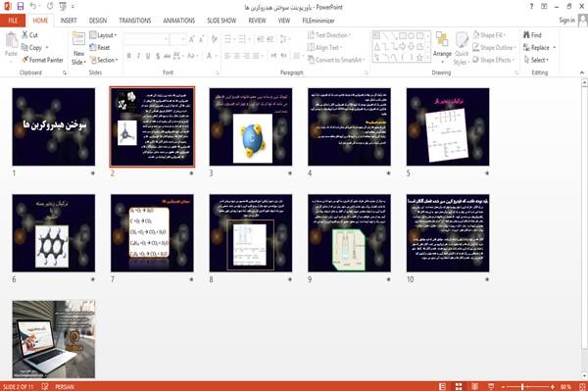Screen dimensions: 588x391
Task: Go to the SLIDE SHOW tab
Action: pos(221,21)
